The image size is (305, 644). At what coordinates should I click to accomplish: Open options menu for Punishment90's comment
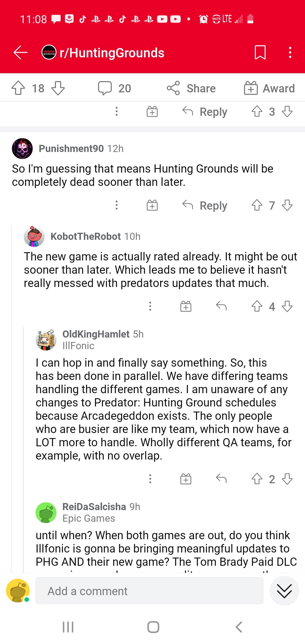(x=117, y=205)
